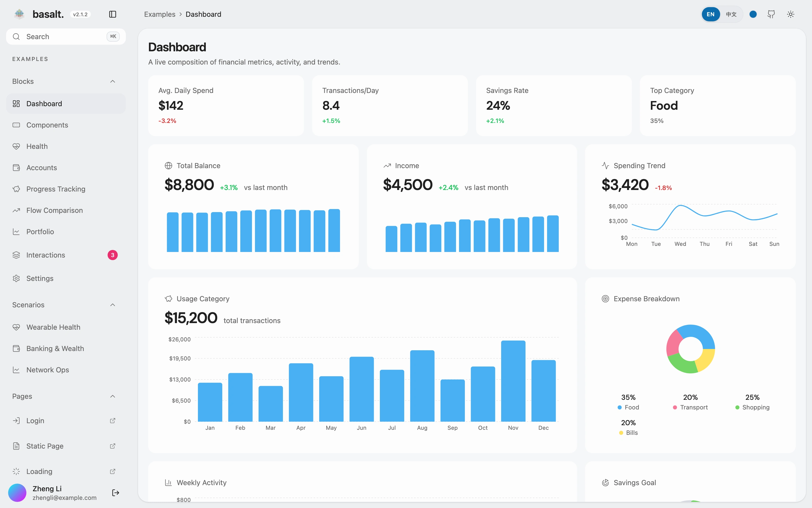Click the Interactions layers icon
Viewport: 812px width, 508px height.
(x=16, y=255)
